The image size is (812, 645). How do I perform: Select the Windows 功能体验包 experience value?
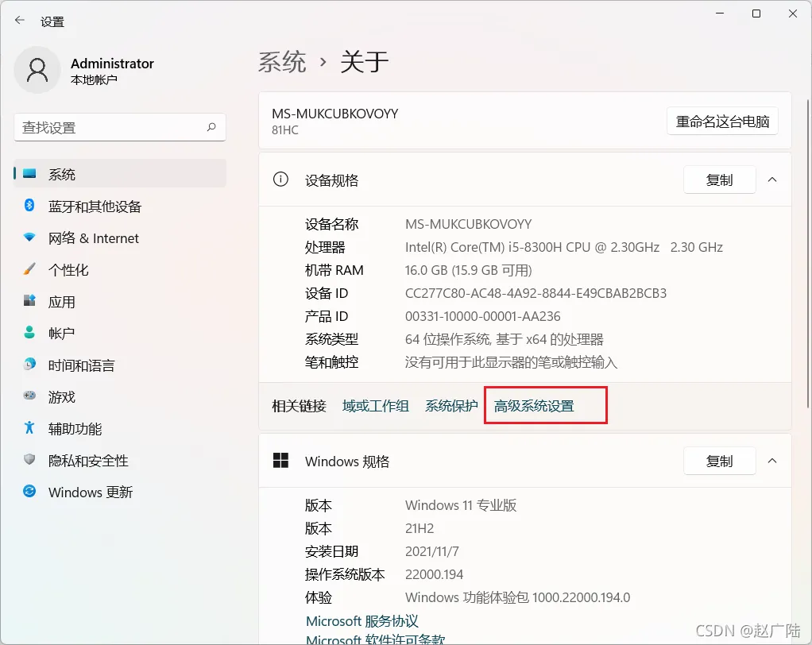(x=517, y=597)
